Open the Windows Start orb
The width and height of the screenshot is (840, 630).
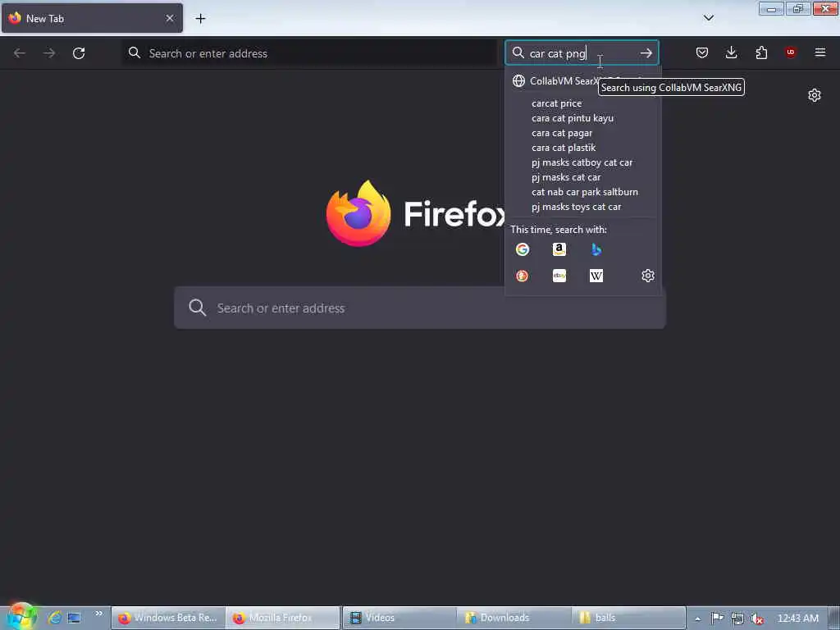[x=21, y=617]
